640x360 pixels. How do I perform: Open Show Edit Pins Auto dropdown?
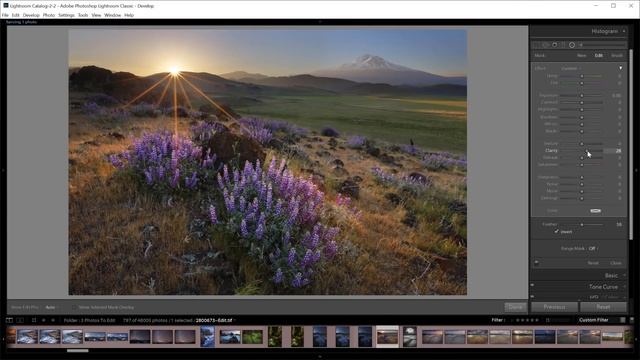point(51,307)
